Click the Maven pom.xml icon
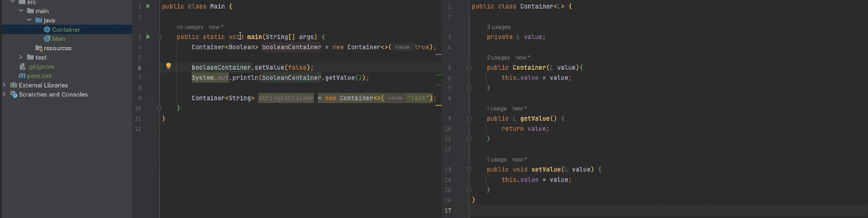 tap(22, 76)
